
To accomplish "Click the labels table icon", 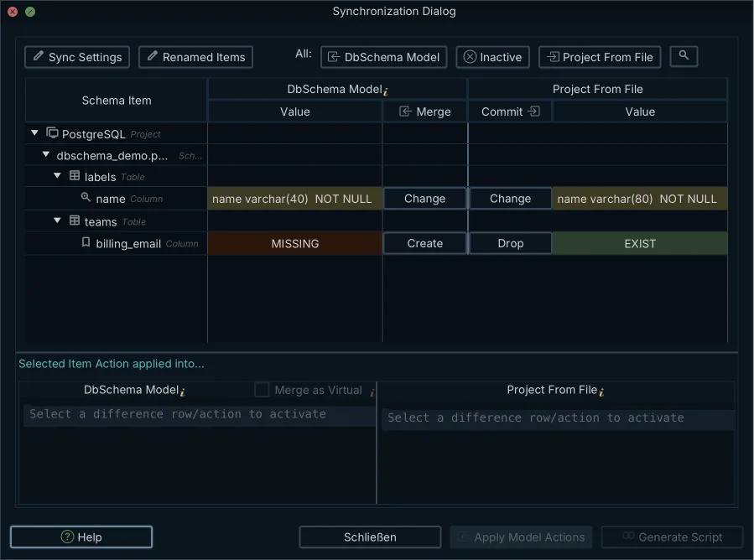I will (75, 176).
